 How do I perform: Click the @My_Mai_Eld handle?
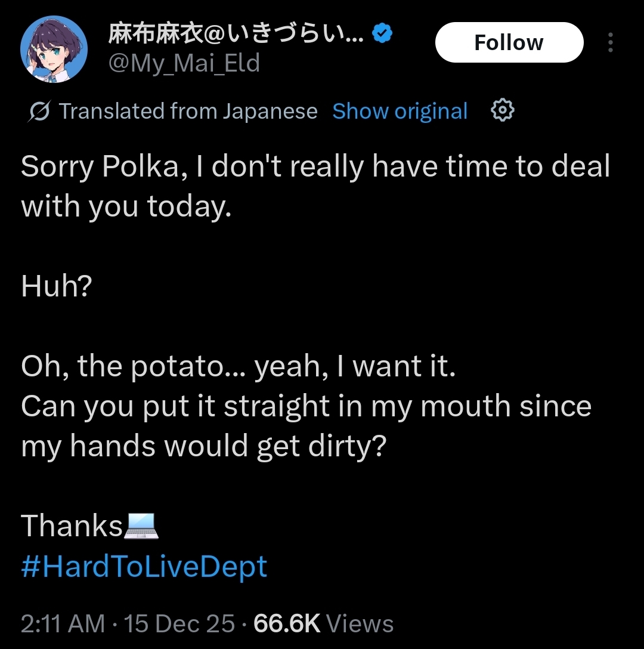[x=184, y=63]
